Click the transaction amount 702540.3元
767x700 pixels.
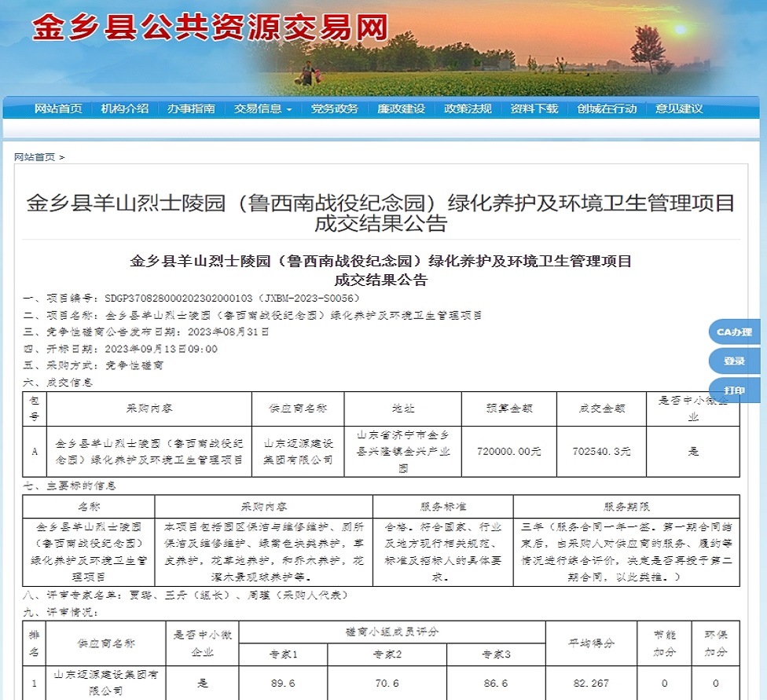pyautogui.click(x=602, y=452)
